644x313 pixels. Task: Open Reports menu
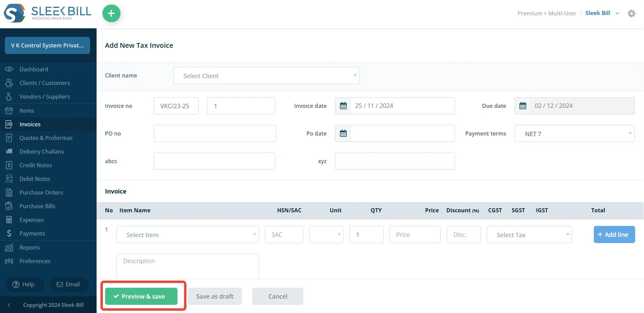point(30,247)
